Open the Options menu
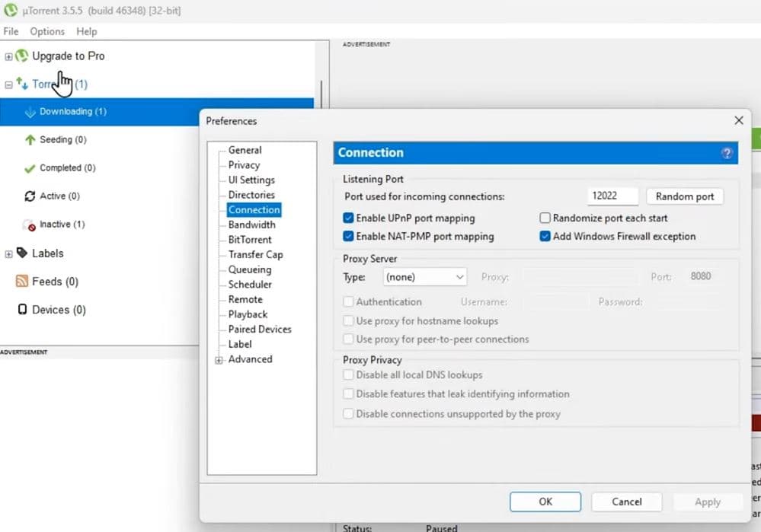Viewport: 761px width, 532px height. 47,31
